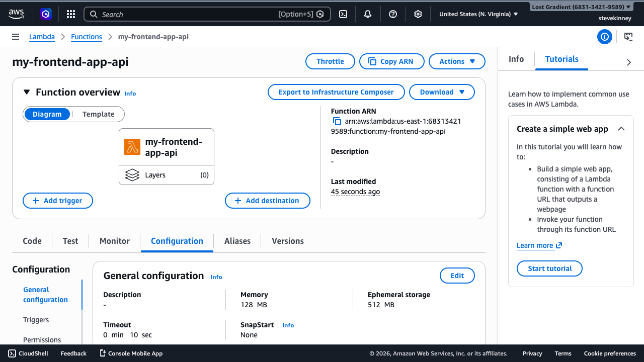Open the Test tab
Viewport: 644px width, 362px height.
[x=70, y=241]
